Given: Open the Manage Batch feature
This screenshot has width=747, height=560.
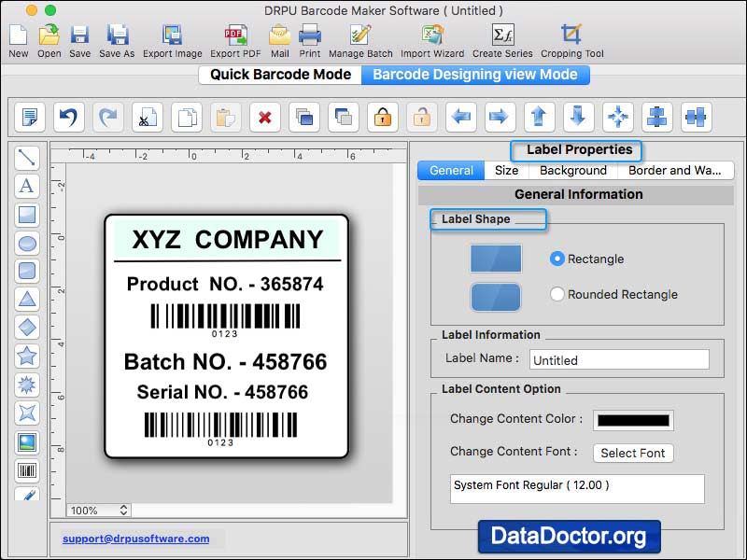Looking at the screenshot, I should click(x=360, y=37).
